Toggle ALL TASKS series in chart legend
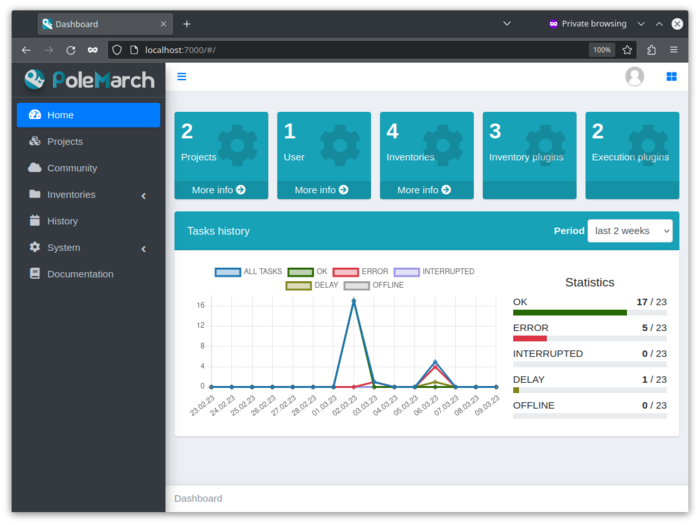The width and height of the screenshot is (700, 525). click(248, 271)
